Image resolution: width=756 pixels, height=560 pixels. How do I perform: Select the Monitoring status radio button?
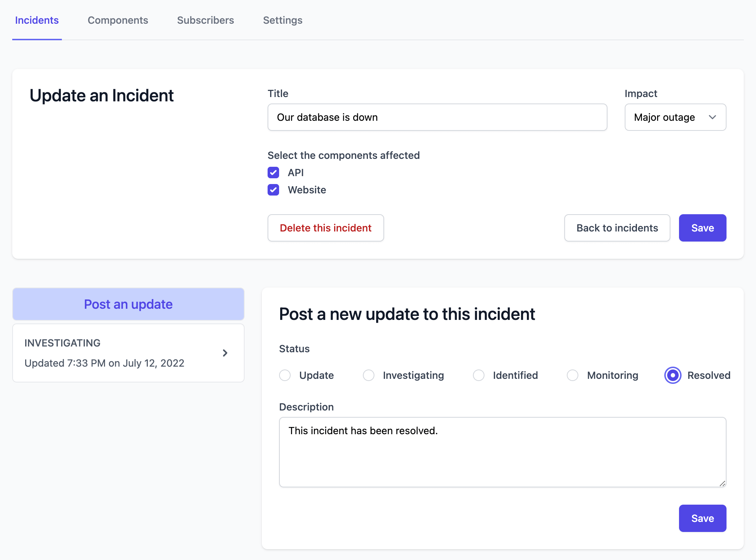click(573, 375)
